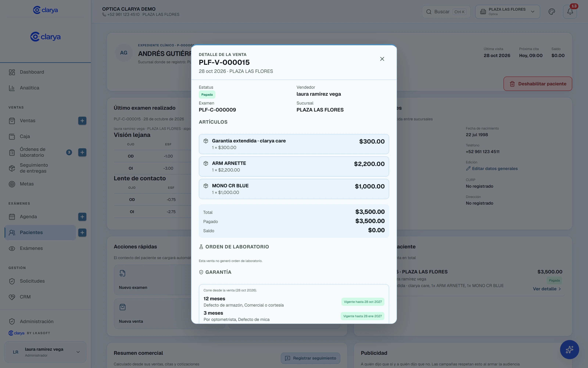Click Editar datos generales link
Screen dimensions: 588x368
(x=492, y=168)
